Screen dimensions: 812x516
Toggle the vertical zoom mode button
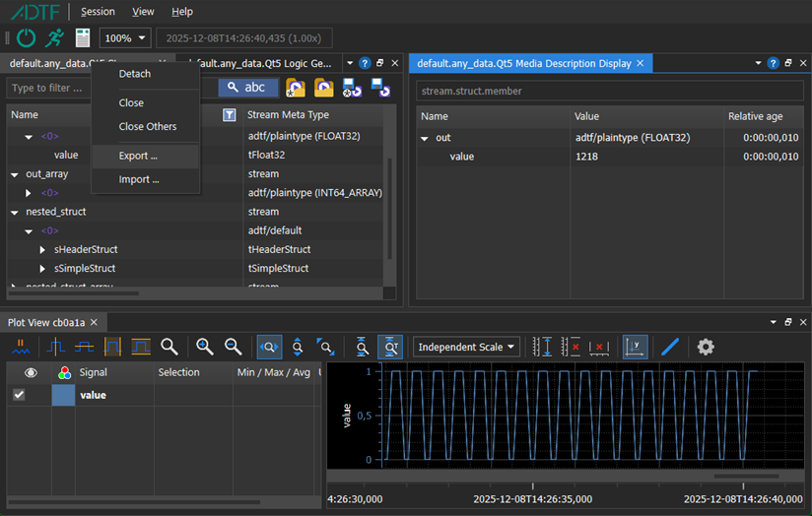(x=298, y=347)
